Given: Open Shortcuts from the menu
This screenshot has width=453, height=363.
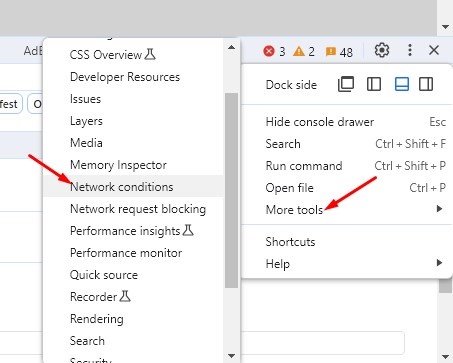Looking at the screenshot, I should tap(347, 242).
